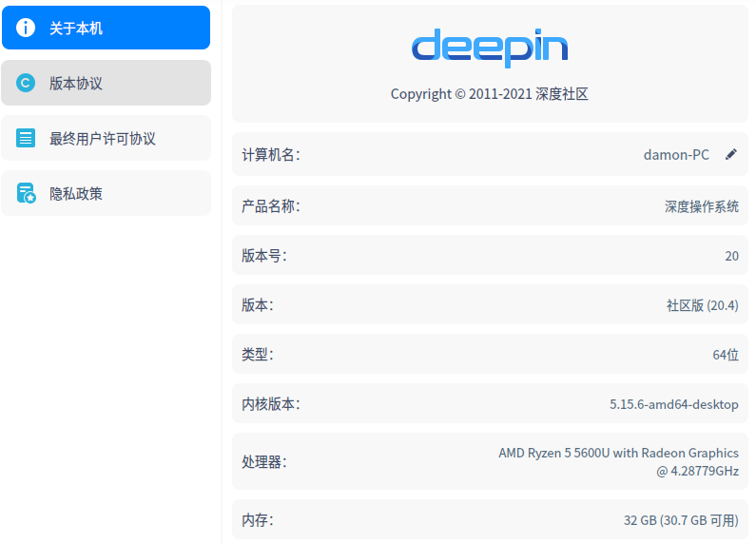Screen dimensions: 756x544
Task: Click the info icon beside 关于本机
Action: point(26,28)
